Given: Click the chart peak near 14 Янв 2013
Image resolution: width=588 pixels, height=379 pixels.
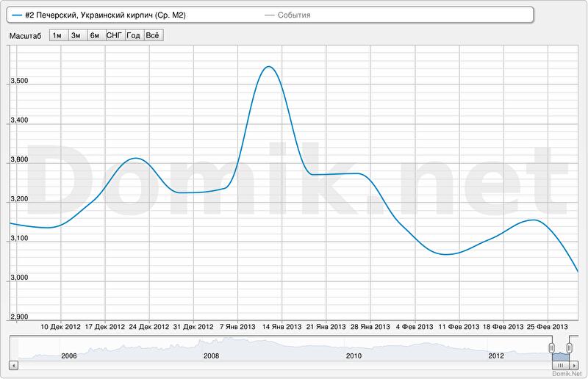Looking at the screenshot, I should coord(268,67).
